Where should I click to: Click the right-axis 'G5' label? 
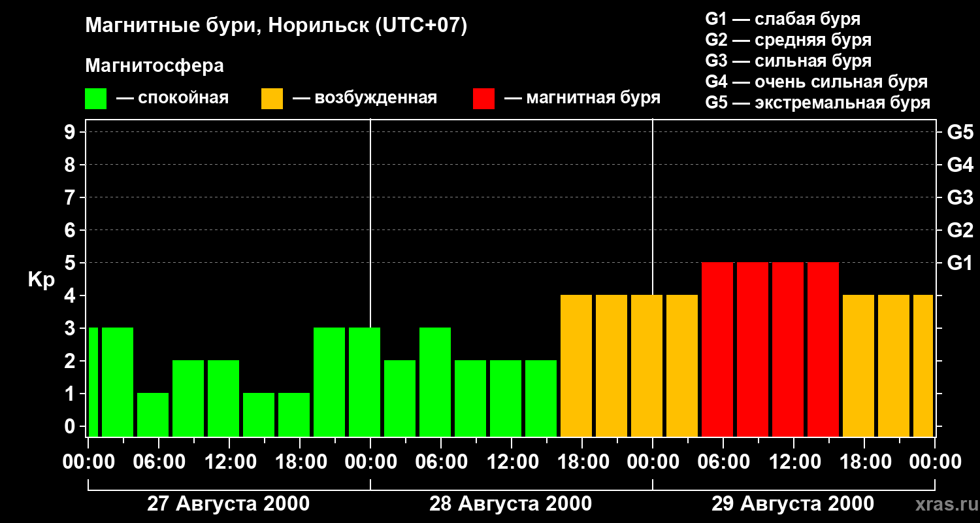coord(960,132)
